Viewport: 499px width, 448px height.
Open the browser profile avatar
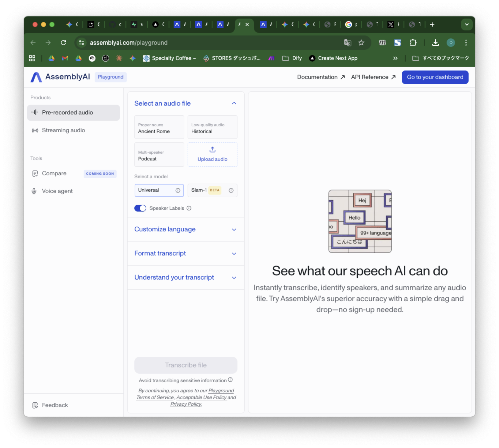(x=450, y=43)
